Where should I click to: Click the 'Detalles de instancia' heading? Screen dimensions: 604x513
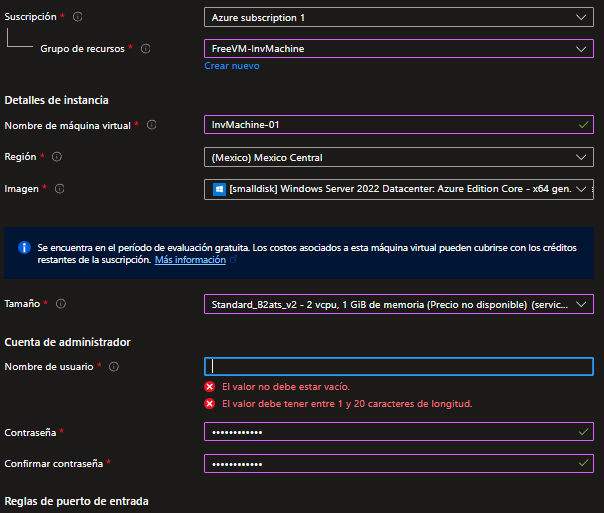(x=56, y=100)
